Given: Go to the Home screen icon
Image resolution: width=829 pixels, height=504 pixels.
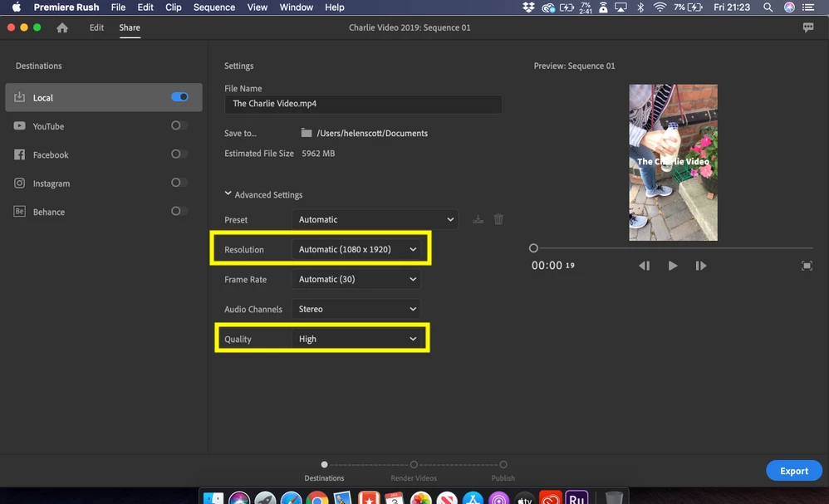Looking at the screenshot, I should point(62,27).
